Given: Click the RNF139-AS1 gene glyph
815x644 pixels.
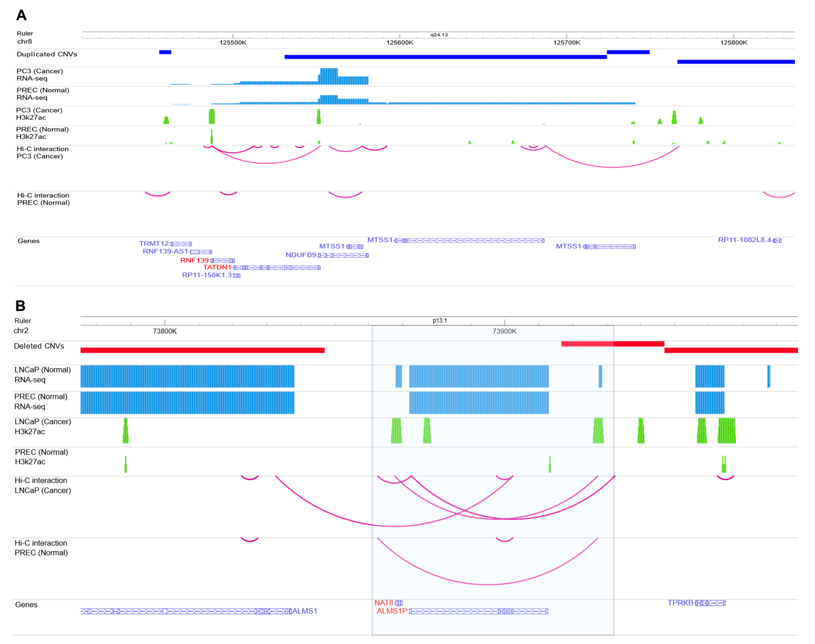Looking at the screenshot, I should [201, 252].
